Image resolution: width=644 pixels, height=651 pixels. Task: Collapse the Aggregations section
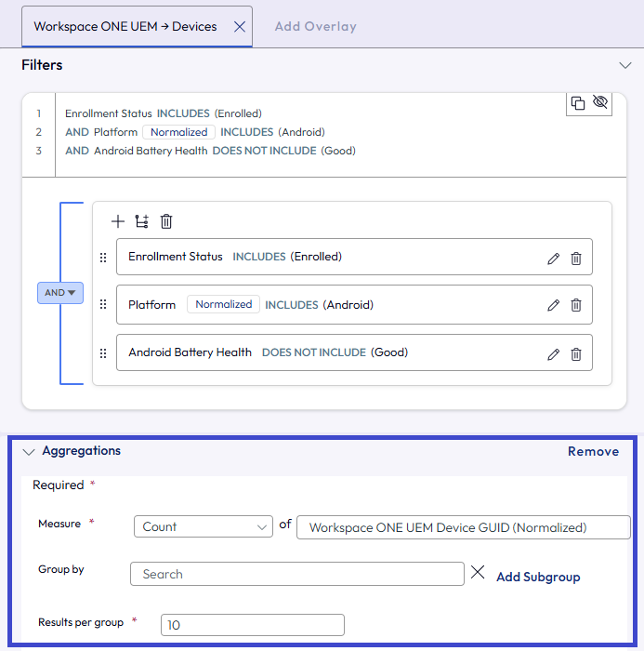click(x=29, y=452)
